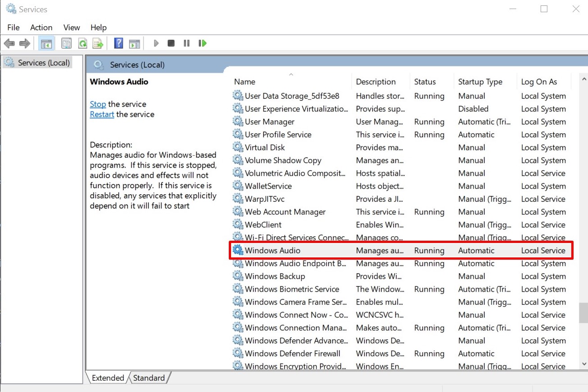Viewport: 588px width, 392px height.
Task: Toggle Show/Hide Console Tree icon
Action: (46, 43)
